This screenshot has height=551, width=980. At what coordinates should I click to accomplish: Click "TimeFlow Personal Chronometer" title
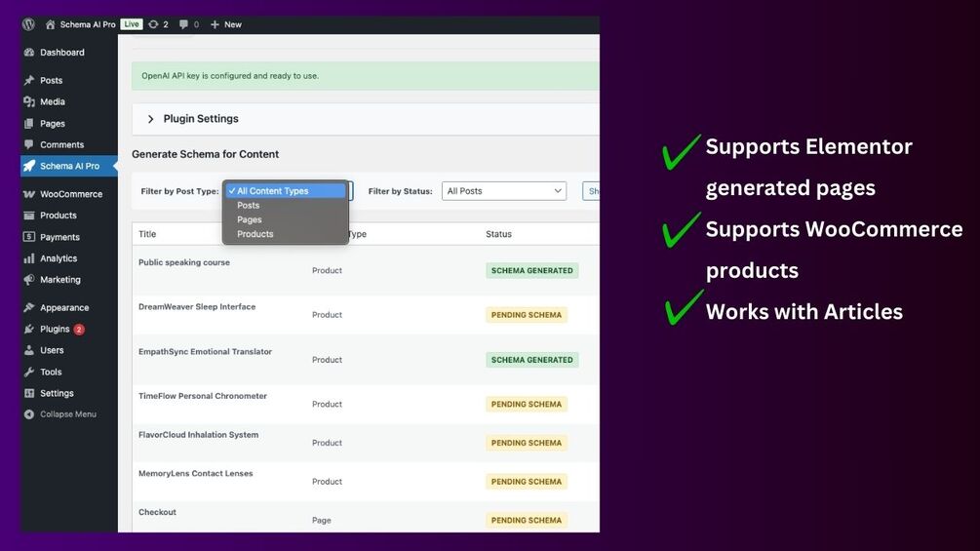[203, 396]
